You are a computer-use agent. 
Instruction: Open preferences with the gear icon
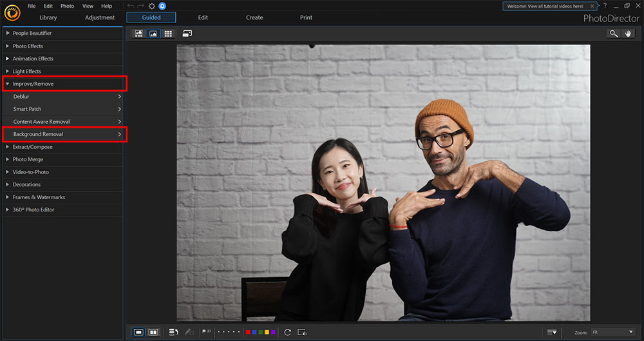[151, 6]
